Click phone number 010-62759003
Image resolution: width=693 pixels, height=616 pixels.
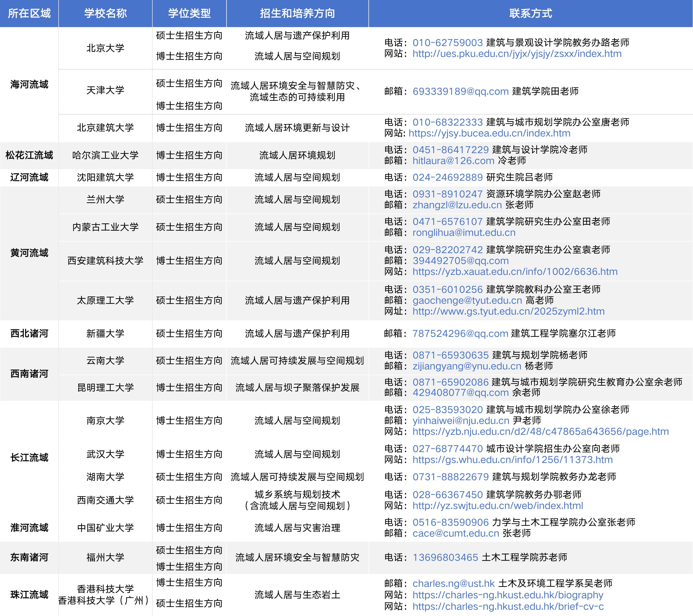click(x=447, y=43)
